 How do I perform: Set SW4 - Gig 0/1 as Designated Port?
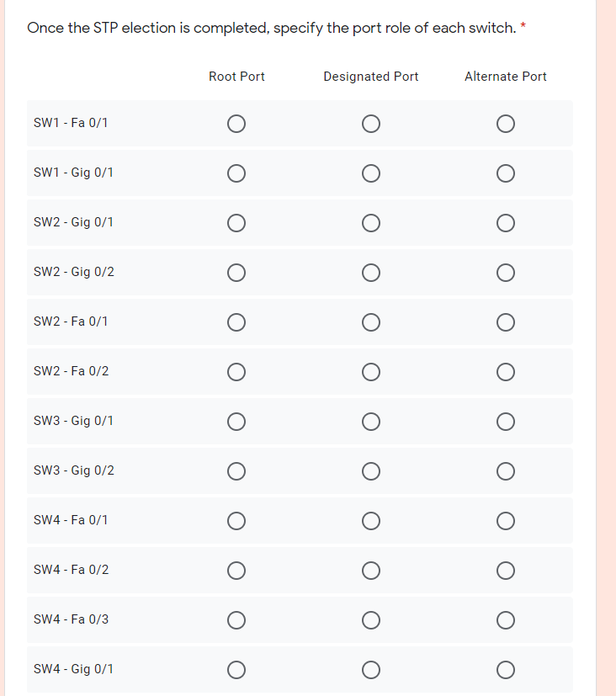[x=371, y=669]
